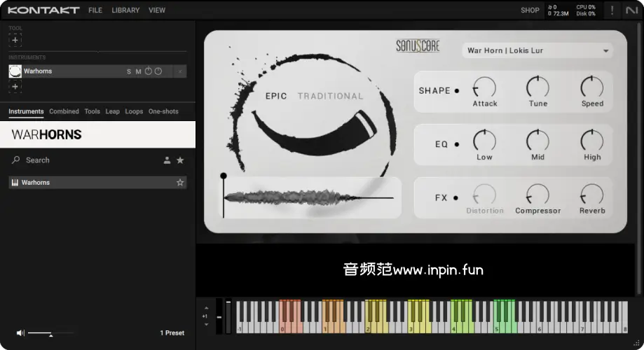Viewport: 644px width, 350px height.
Task: Toggle the EQ section on/off dot
Action: click(x=457, y=145)
